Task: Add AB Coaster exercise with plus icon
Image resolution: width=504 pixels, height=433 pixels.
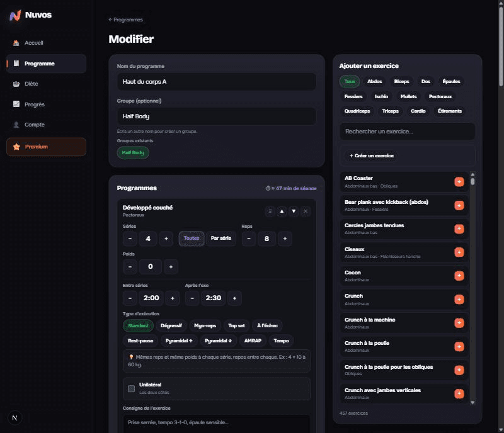Action: coord(459,182)
